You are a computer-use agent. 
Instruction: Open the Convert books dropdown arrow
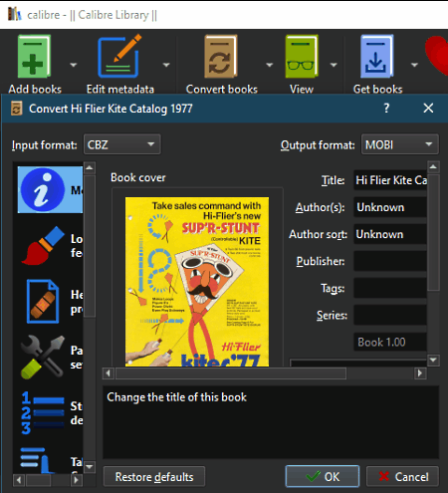(x=269, y=65)
